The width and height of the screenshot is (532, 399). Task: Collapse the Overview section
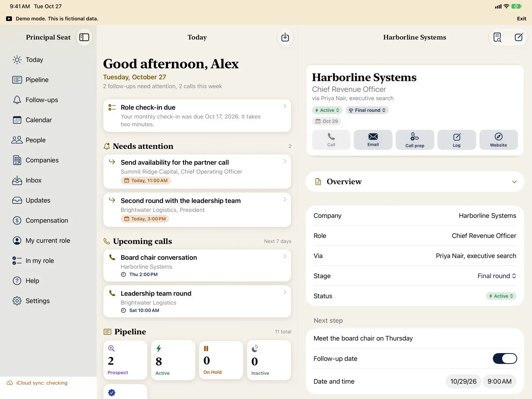click(415, 182)
